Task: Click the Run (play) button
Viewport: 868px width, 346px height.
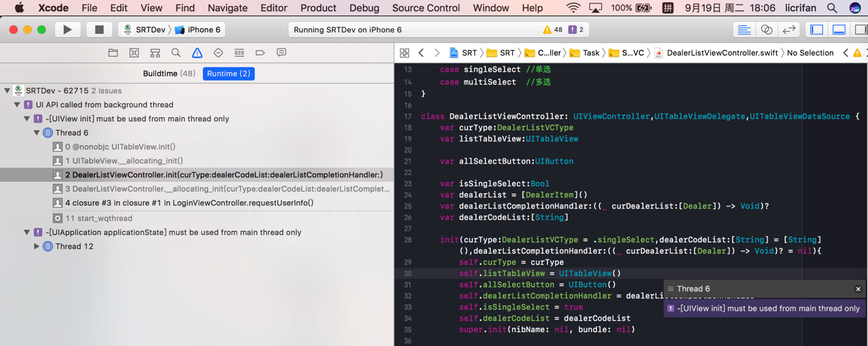Action: [x=67, y=29]
